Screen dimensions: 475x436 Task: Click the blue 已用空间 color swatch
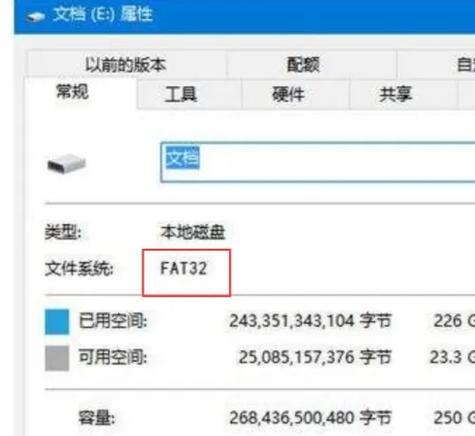coord(57,322)
